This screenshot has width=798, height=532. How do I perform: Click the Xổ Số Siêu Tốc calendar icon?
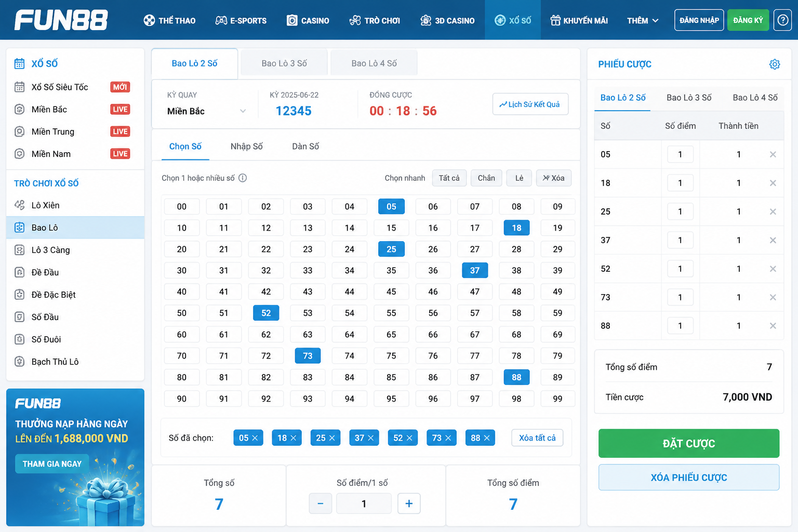20,87
